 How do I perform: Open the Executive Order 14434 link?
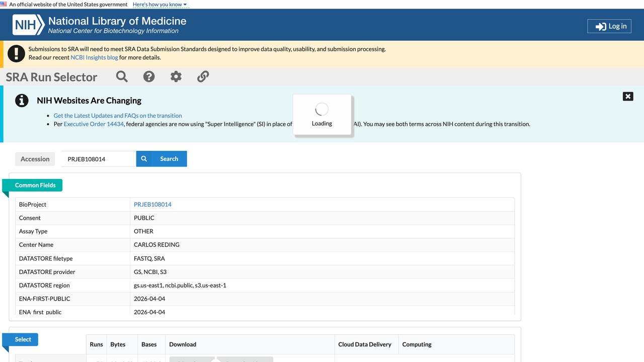pyautogui.click(x=94, y=124)
